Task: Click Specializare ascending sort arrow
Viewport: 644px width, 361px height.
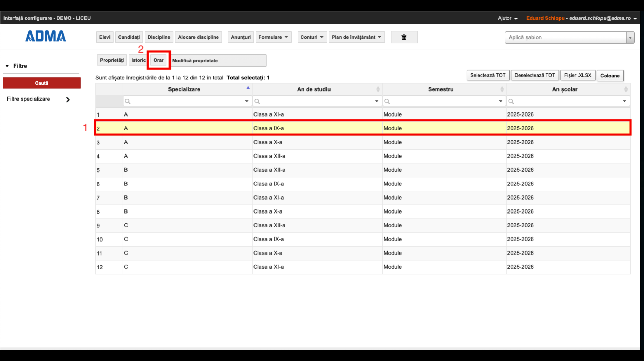Action: click(x=248, y=88)
